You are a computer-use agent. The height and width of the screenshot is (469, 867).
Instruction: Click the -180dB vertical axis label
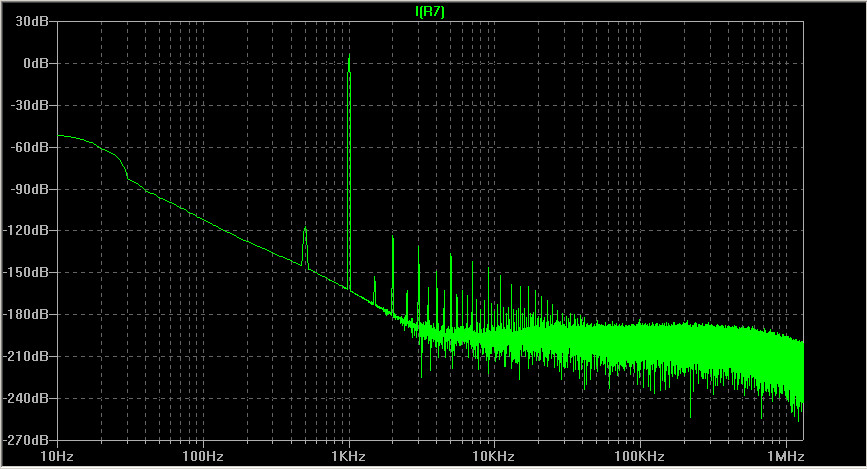click(x=27, y=314)
